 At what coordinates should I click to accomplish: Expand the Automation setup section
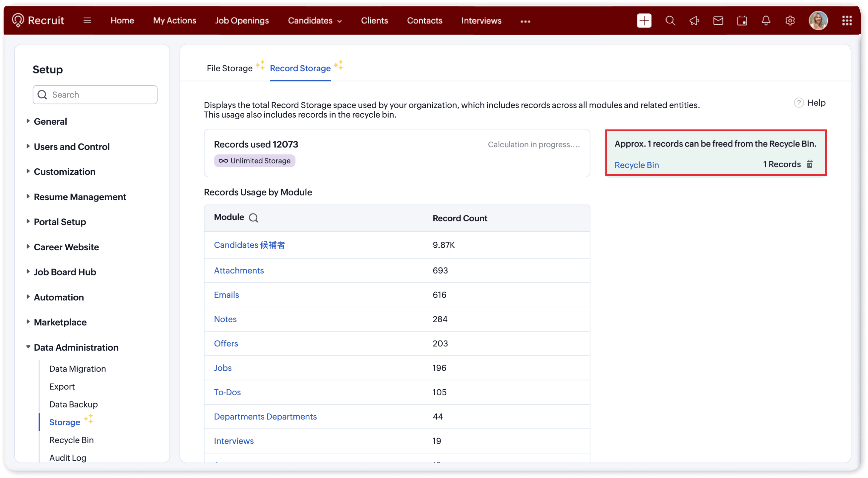[59, 297]
